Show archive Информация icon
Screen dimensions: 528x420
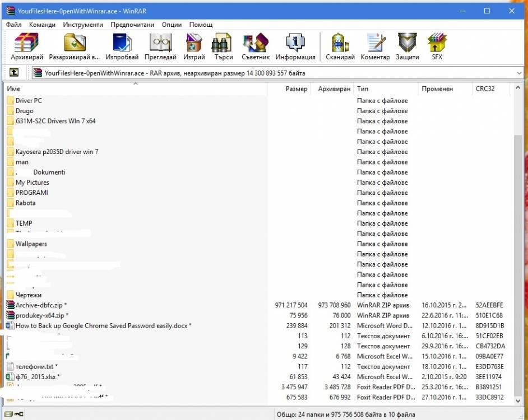[295, 42]
